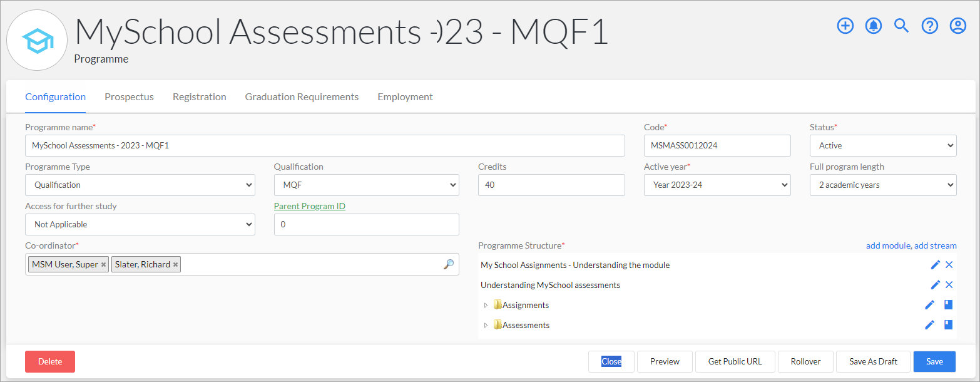
Task: Open the Full program length dropdown
Action: (x=883, y=185)
